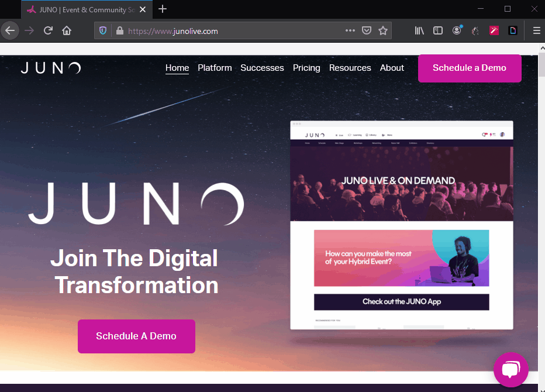Click the scrollbar up arrow
545x392 pixels.
click(x=542, y=47)
